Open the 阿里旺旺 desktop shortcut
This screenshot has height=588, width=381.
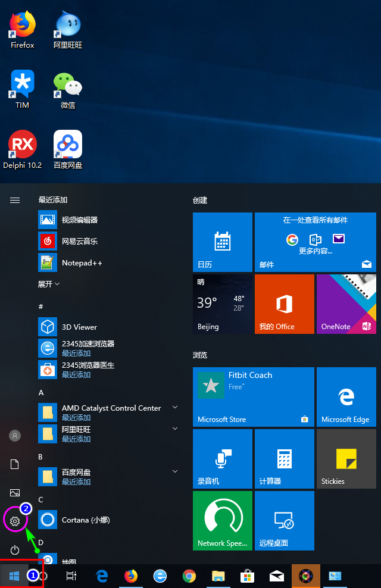[68, 30]
